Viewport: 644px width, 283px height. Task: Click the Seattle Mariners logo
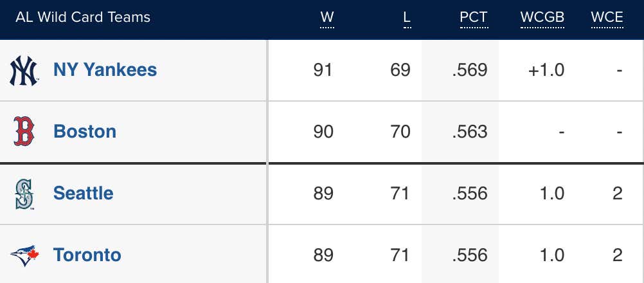tap(24, 194)
